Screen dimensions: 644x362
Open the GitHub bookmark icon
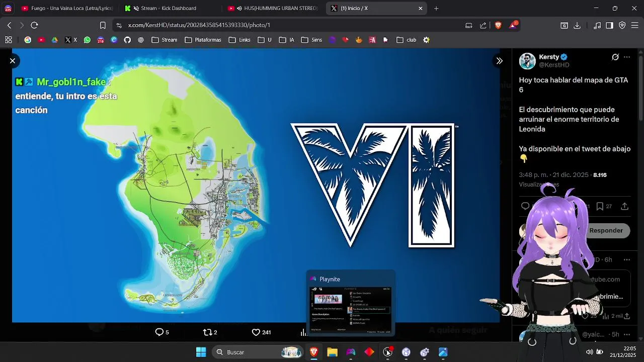click(127, 40)
